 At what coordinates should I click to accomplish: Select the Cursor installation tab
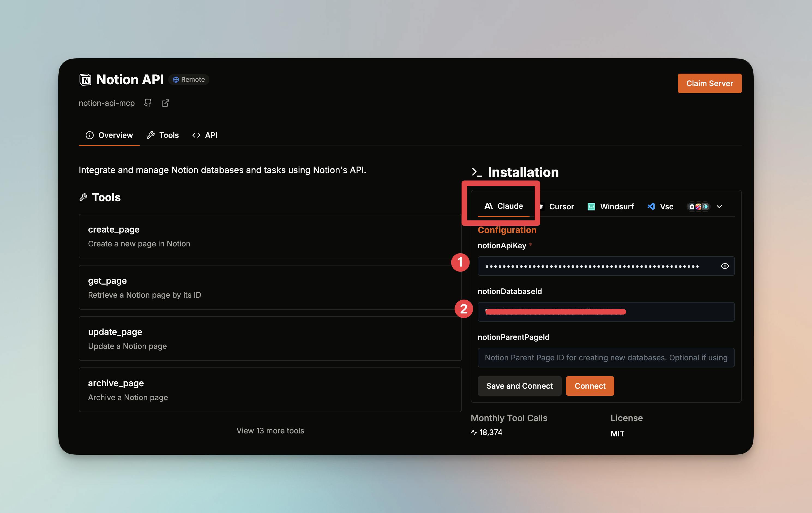(x=561, y=207)
